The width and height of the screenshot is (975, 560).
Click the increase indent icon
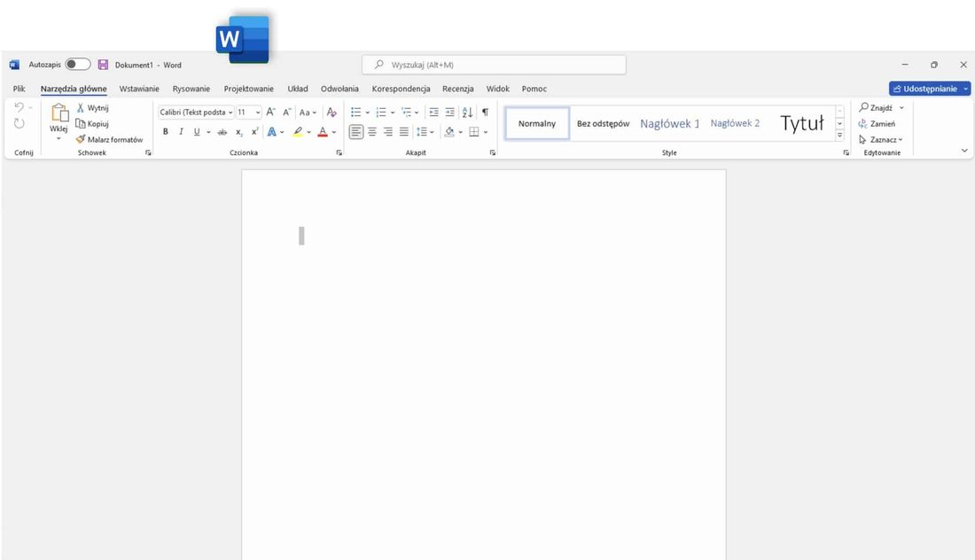click(x=449, y=112)
